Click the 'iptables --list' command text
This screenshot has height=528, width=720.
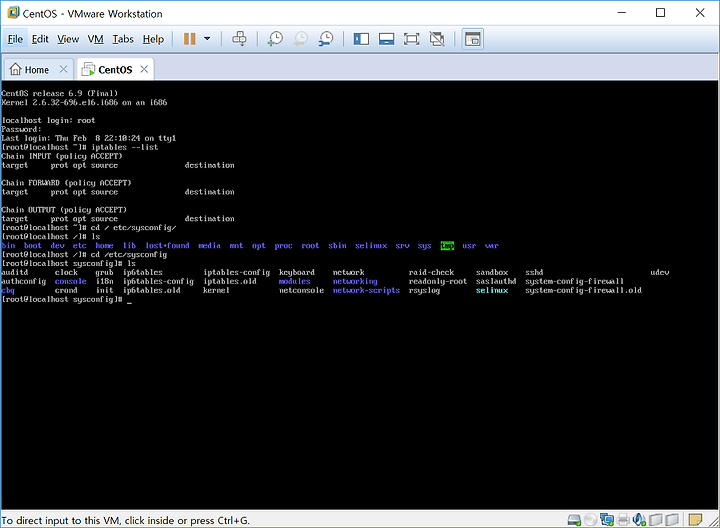pos(124,147)
